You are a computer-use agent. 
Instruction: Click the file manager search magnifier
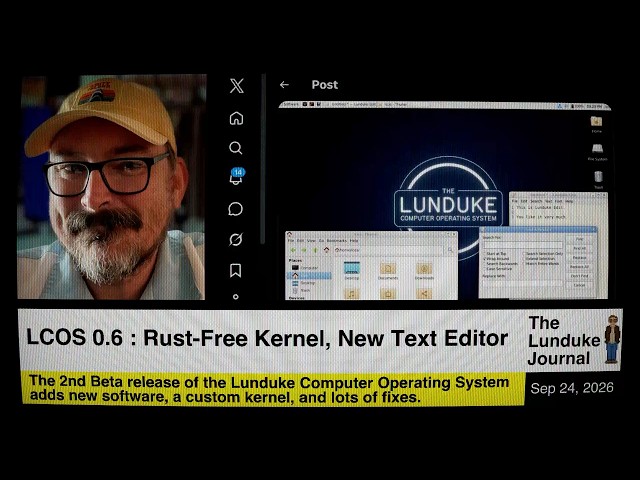click(x=451, y=250)
